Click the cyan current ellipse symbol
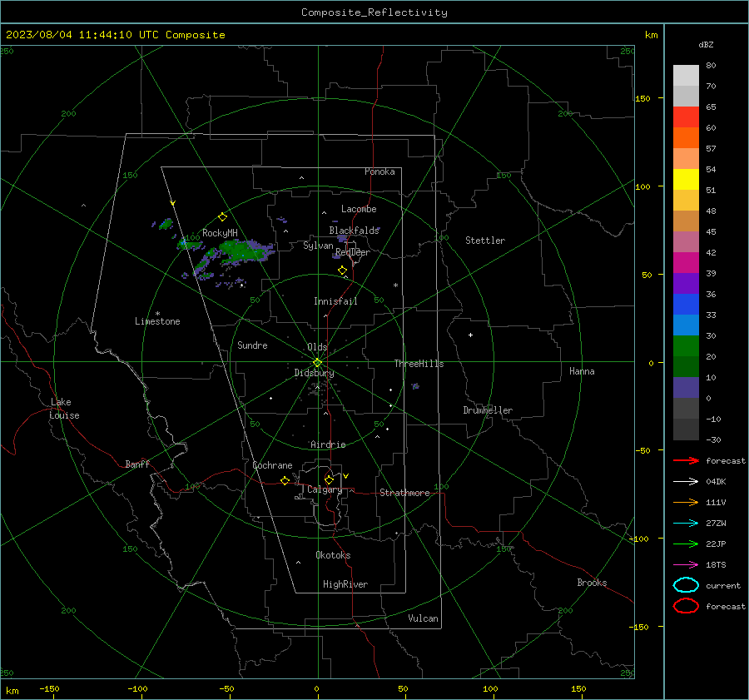Screen dimensions: 749x700 pos(686,585)
